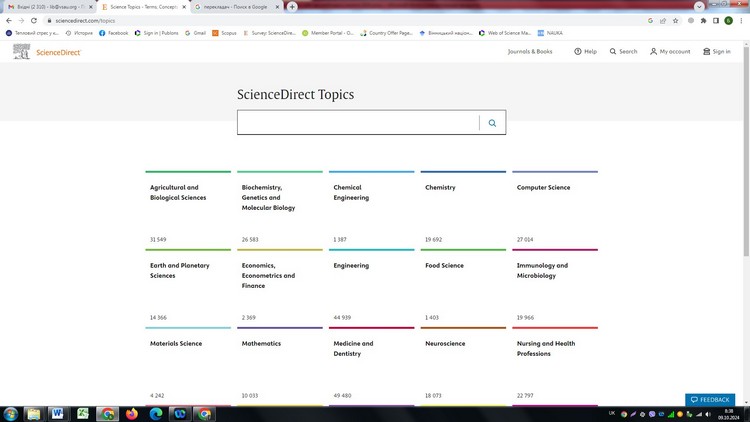Click the UK language indicator in taskbar
750x422 pixels.
tap(612, 413)
